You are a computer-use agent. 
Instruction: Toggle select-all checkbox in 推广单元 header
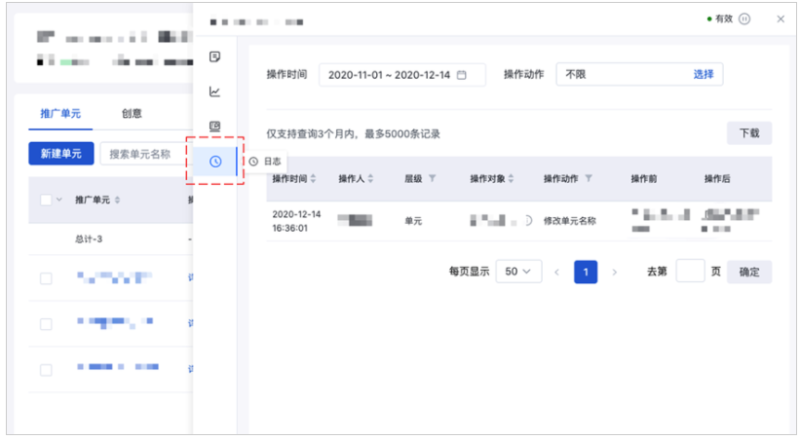[46, 200]
